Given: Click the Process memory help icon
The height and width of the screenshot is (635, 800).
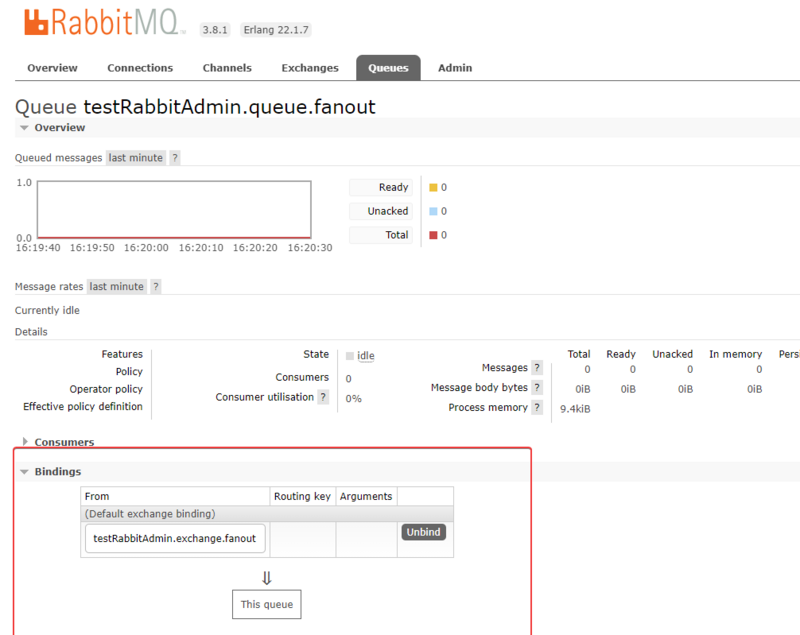Looking at the screenshot, I should tap(537, 407).
